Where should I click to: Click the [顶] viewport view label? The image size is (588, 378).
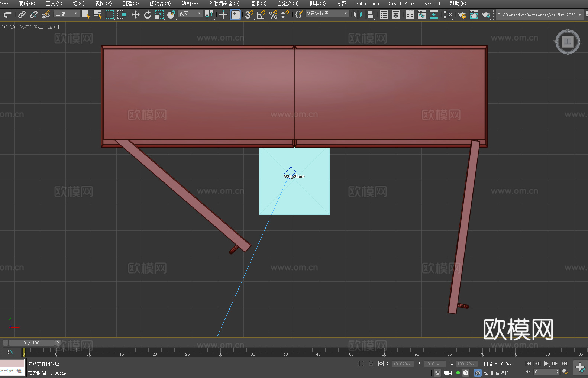tap(14, 27)
